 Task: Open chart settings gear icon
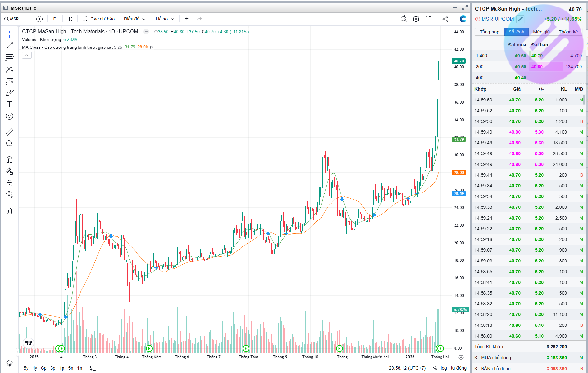[x=416, y=19]
